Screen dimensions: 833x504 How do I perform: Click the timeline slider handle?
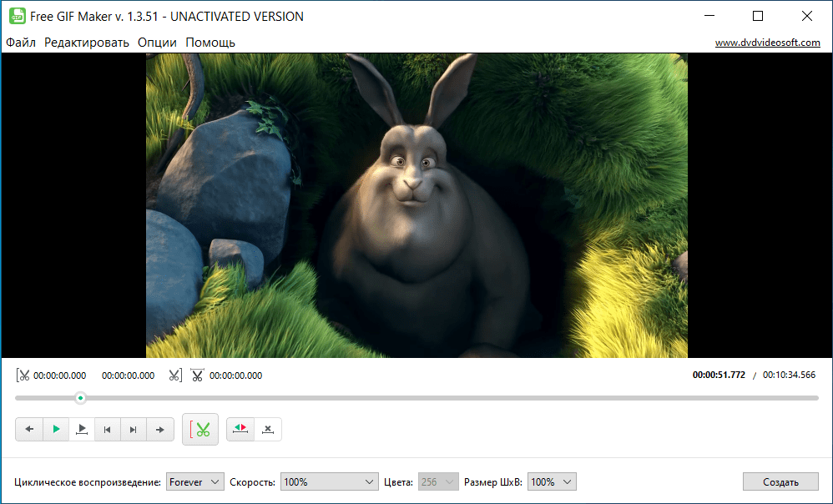point(80,398)
